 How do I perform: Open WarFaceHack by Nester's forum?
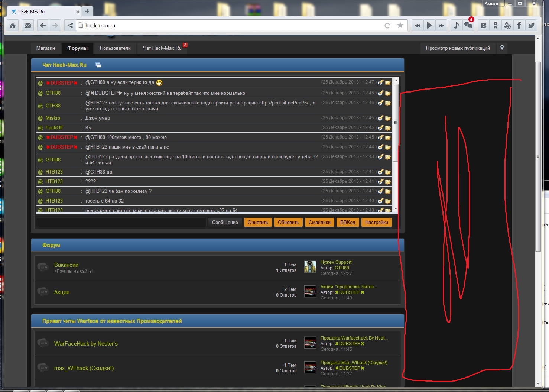tap(86, 344)
